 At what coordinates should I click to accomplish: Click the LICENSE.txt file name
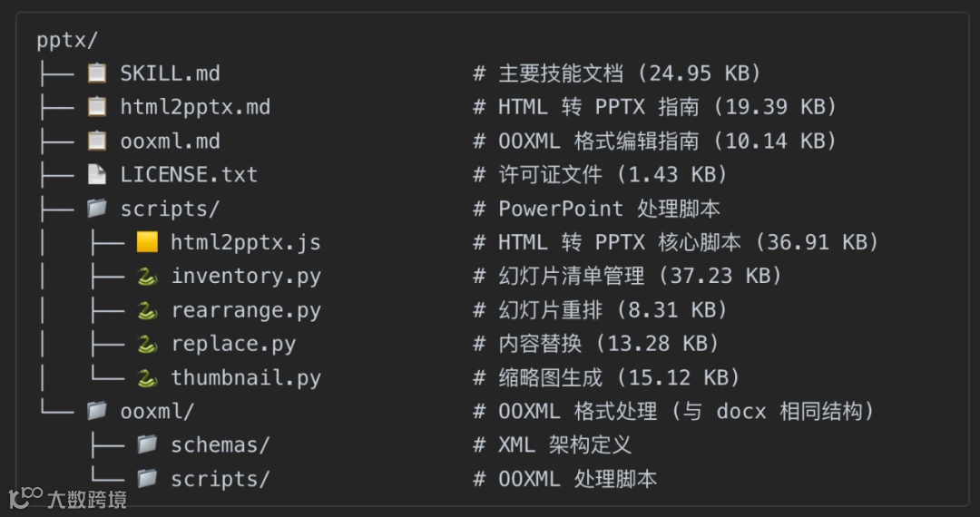[190, 175]
